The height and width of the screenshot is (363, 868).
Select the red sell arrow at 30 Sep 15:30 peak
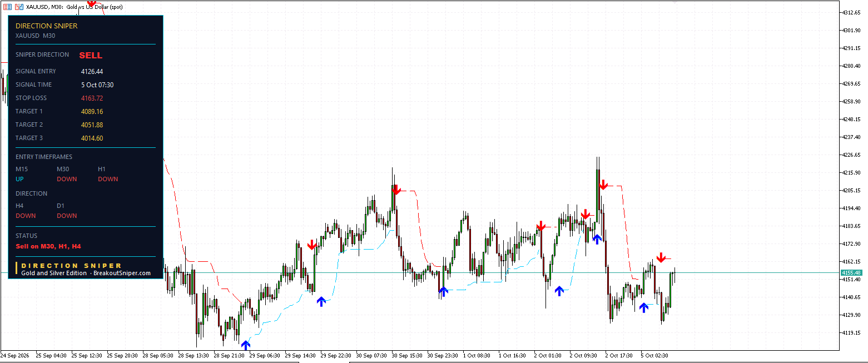click(396, 190)
